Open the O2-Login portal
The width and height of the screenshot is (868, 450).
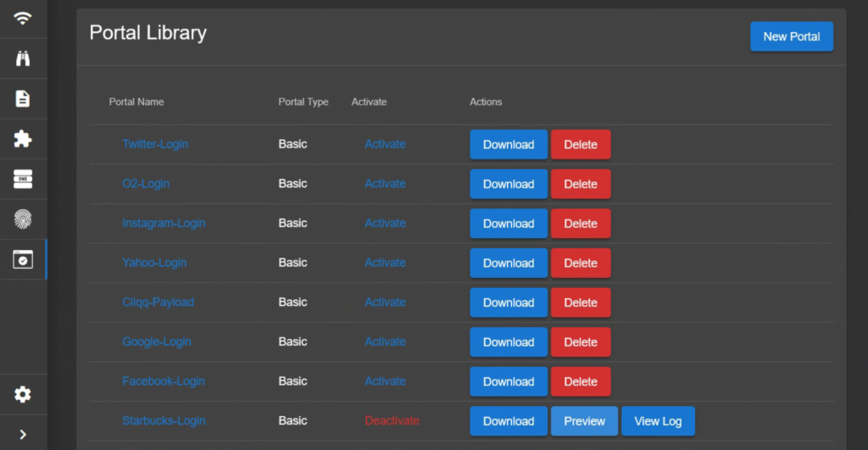pyautogui.click(x=146, y=183)
